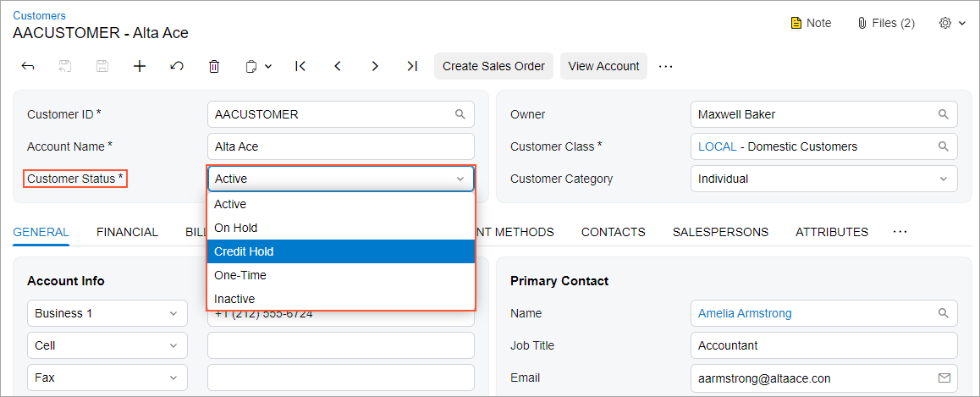This screenshot has height=397, width=980.
Task: Jump to the last customer record
Action: click(x=412, y=66)
